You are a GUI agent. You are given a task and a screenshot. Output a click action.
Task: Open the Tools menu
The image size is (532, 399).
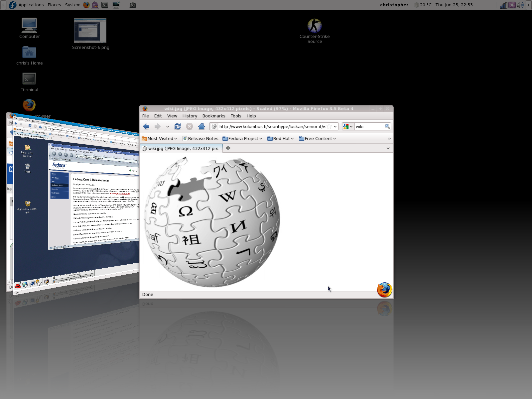pos(236,116)
